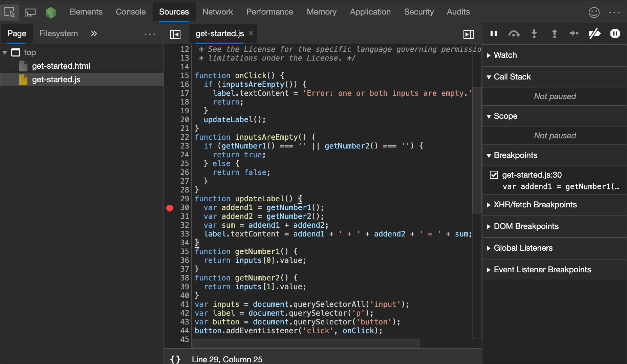Open the feedback smiley icon
This screenshot has width=627, height=364.
click(594, 13)
